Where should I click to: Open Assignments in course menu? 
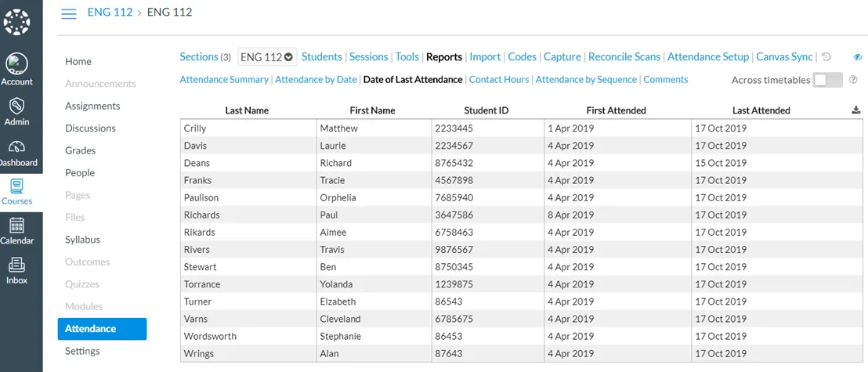92,106
